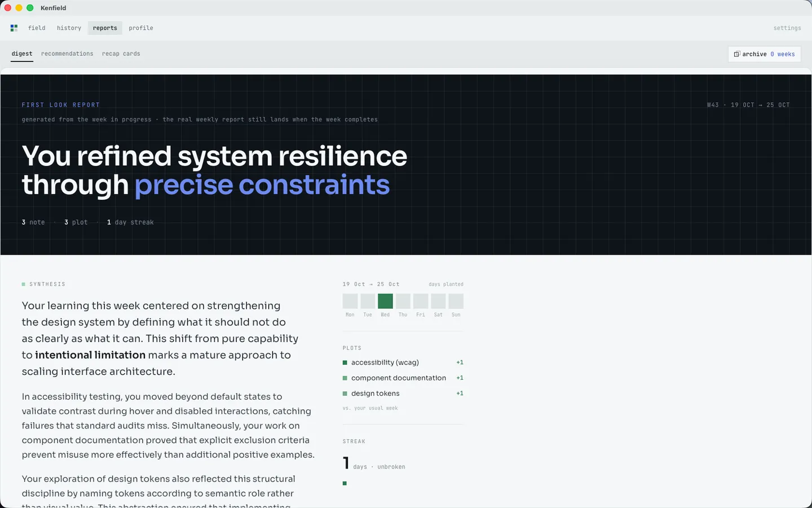Click the '3 plot' stat
The height and width of the screenshot is (508, 812).
pos(76,222)
